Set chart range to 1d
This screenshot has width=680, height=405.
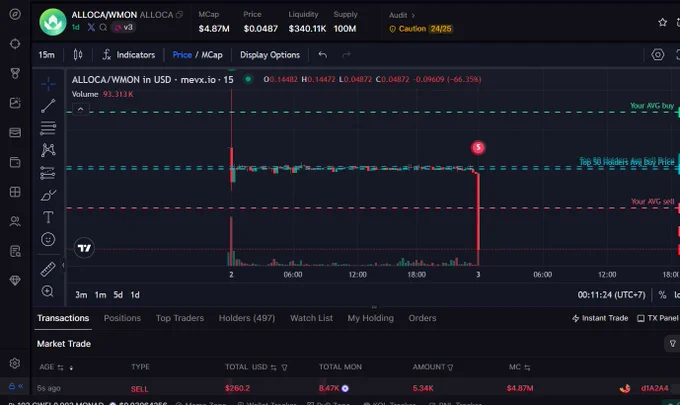135,295
